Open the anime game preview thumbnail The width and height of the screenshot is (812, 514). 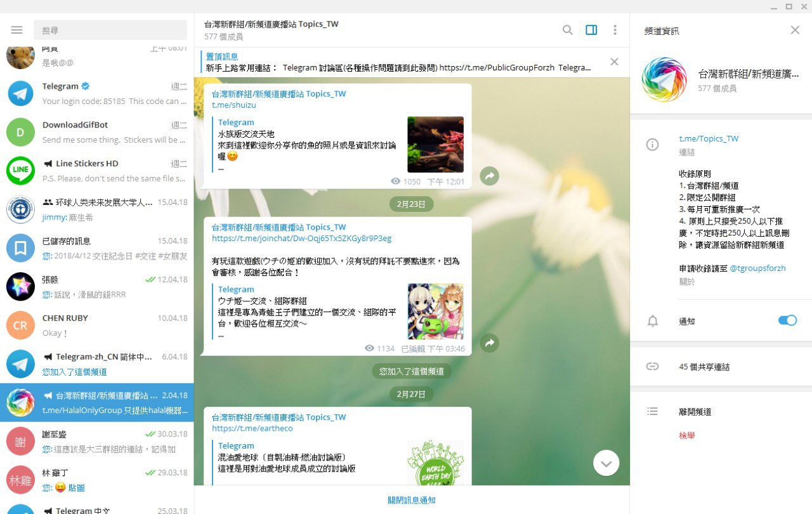coord(435,312)
